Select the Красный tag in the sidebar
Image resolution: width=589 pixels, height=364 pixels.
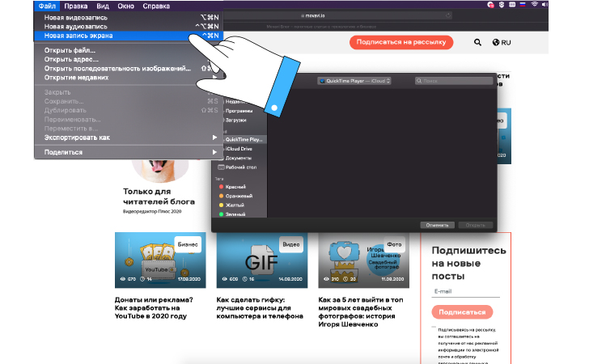230,187
